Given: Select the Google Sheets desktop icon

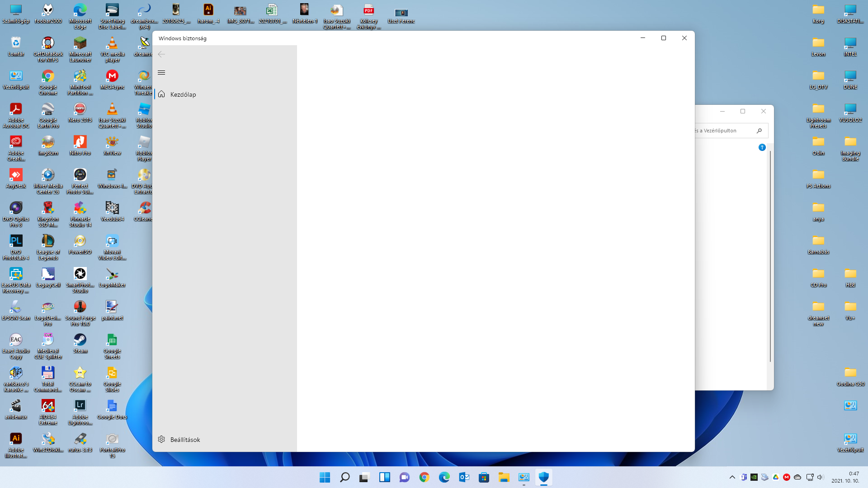Looking at the screenshot, I should tap(112, 347).
